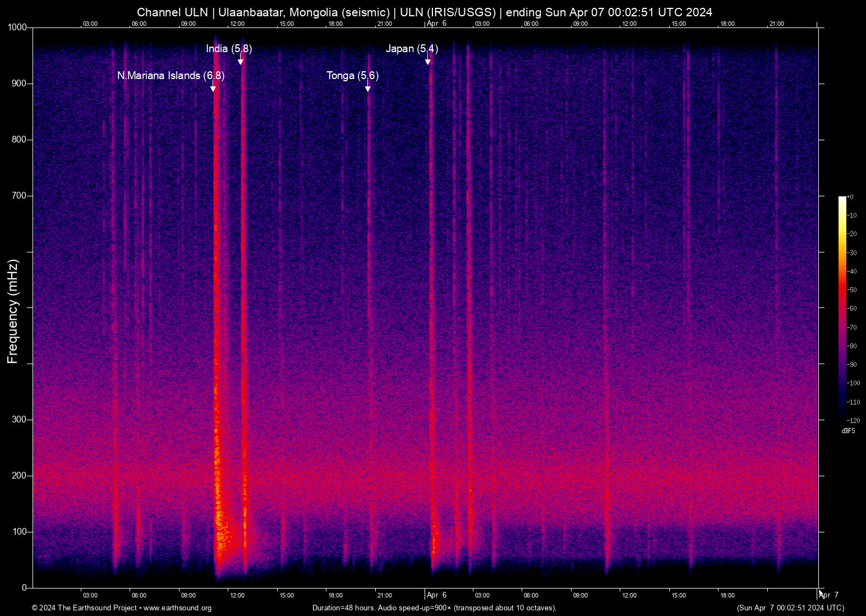Click the India (5.8) event label

click(229, 49)
